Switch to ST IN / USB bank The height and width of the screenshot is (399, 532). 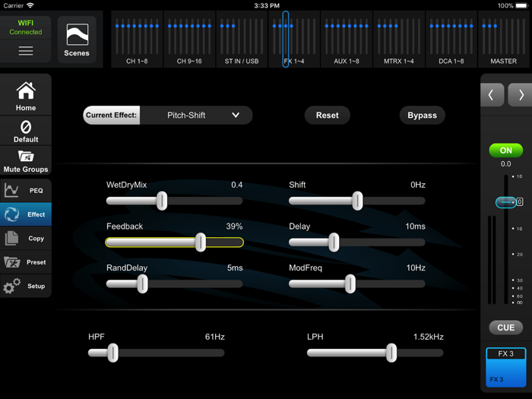point(242,40)
